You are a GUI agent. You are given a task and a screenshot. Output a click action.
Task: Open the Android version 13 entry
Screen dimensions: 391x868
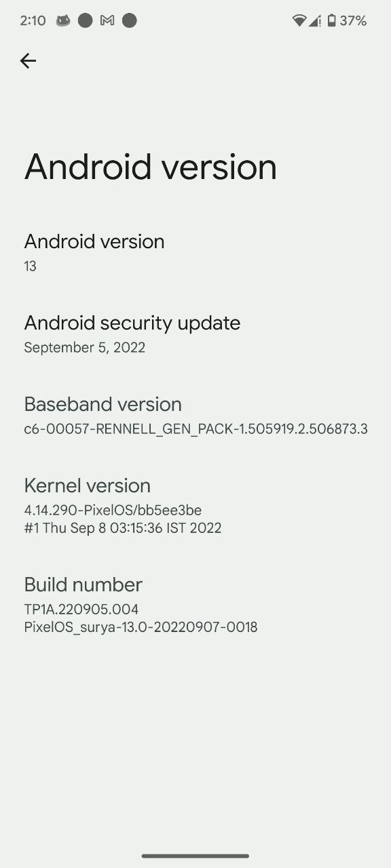(x=195, y=252)
